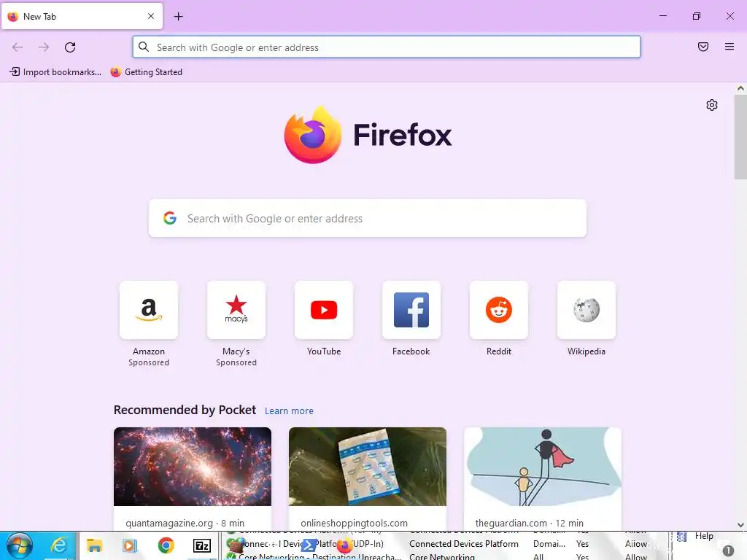Viewport: 747px width, 560px height.
Task: Switch to Firefox taskbar icon
Action: (x=344, y=545)
